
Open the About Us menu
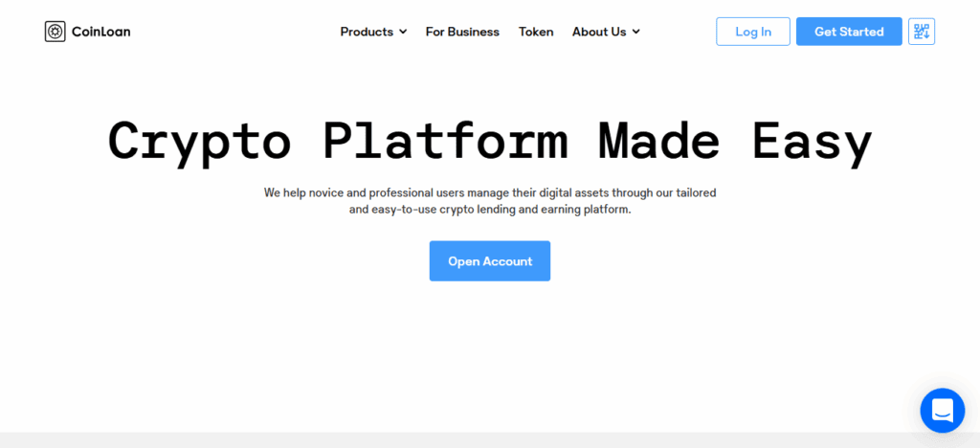[x=599, y=32]
